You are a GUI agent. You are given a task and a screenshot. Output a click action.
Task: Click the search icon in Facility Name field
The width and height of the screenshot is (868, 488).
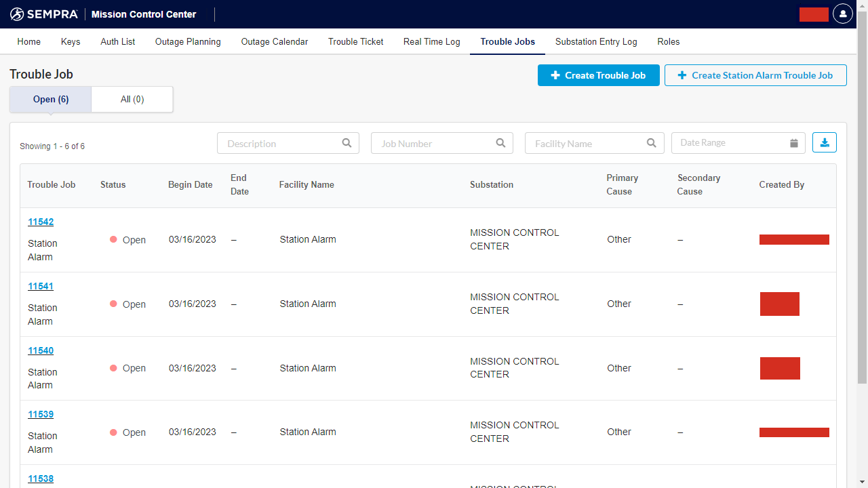pyautogui.click(x=651, y=143)
